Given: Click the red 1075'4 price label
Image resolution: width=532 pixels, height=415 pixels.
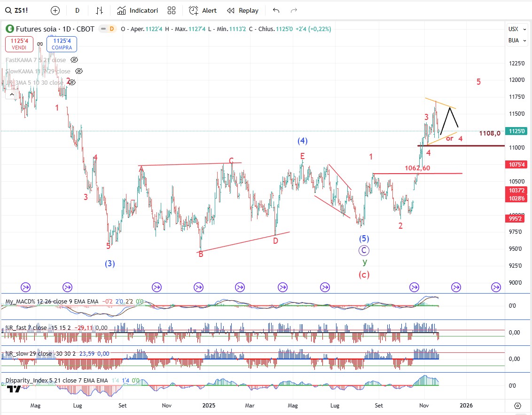Looking at the screenshot, I should [516, 165].
